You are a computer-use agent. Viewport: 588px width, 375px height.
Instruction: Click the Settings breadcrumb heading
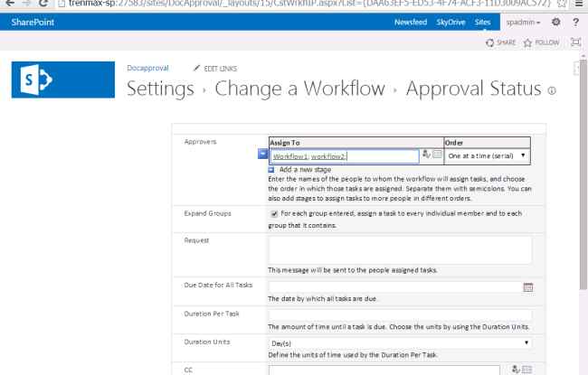tap(160, 89)
